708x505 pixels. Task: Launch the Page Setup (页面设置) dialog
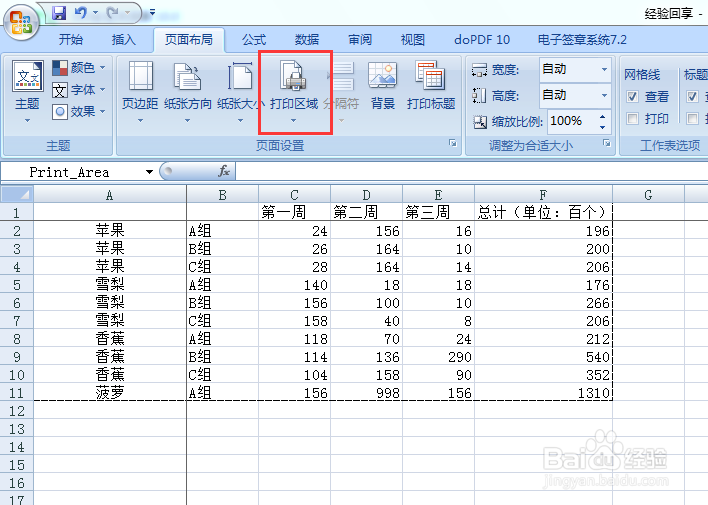(452, 143)
